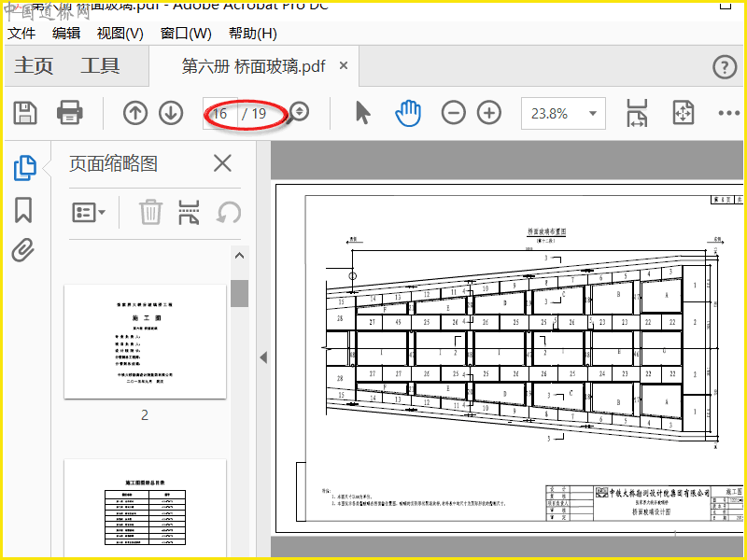Go to next page with down arrow
747x560 pixels.
171,113
